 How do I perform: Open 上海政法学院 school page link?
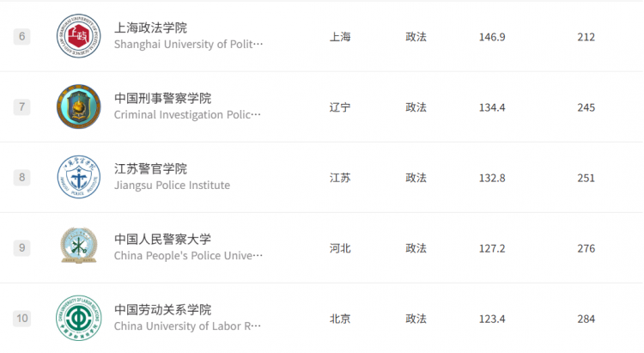(150, 27)
